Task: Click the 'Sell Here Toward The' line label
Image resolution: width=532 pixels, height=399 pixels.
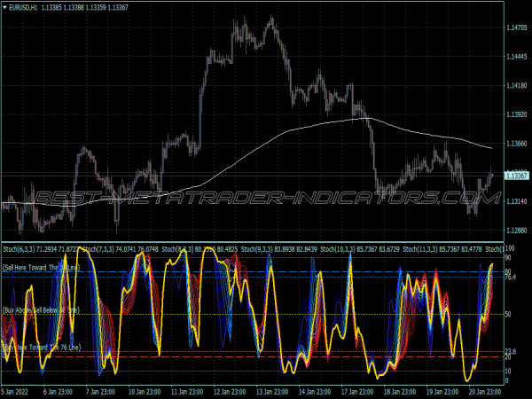Action: (x=42, y=268)
